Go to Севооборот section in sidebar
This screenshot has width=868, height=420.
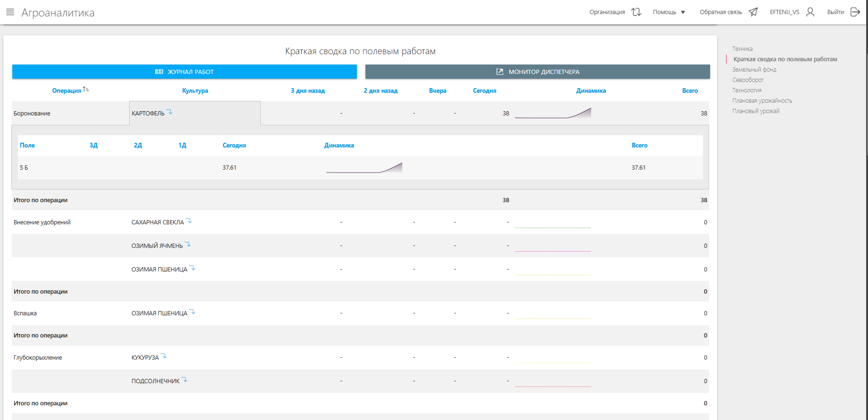pos(748,80)
